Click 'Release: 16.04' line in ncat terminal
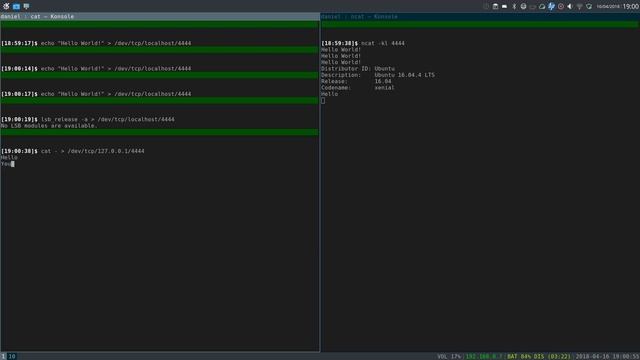The image size is (640, 360). point(356,81)
